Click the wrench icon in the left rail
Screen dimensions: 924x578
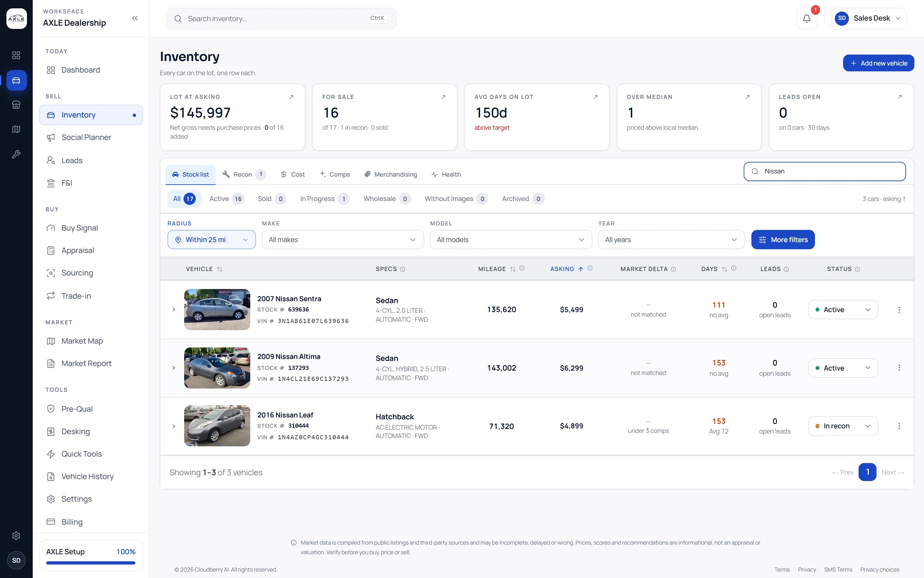pos(16,154)
